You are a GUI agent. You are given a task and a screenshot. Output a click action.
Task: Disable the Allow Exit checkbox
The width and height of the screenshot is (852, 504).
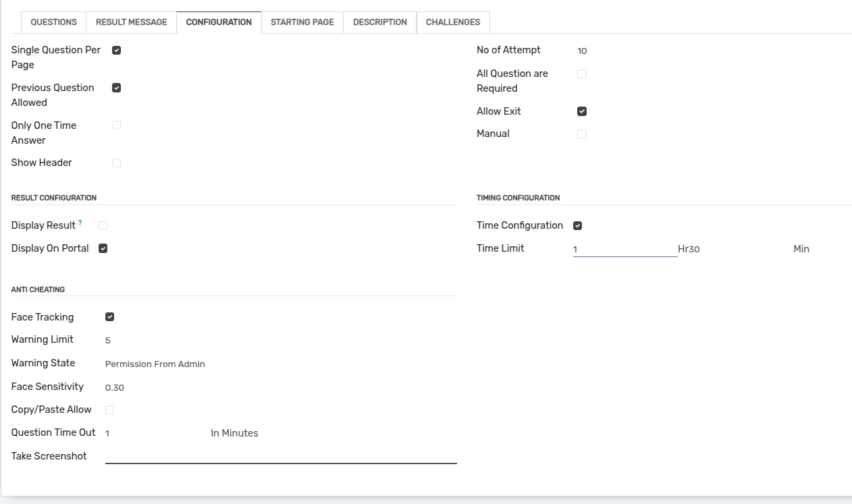[x=582, y=111]
